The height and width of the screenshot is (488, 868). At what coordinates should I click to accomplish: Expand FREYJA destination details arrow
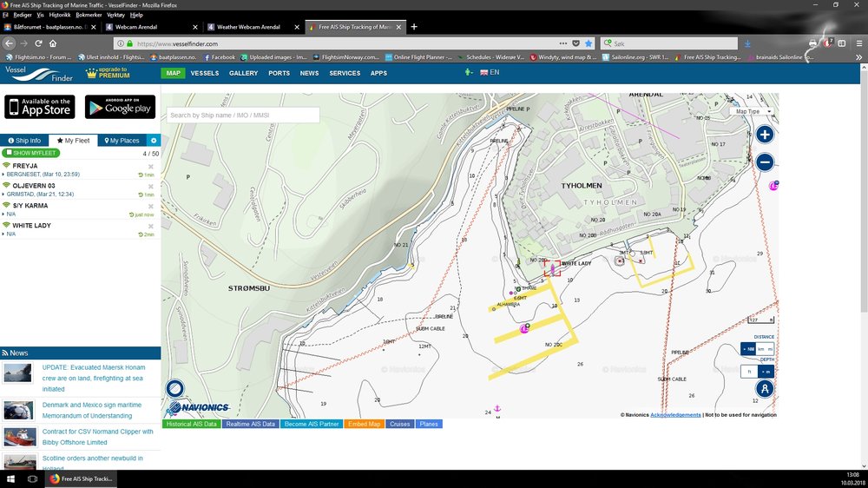point(3,175)
